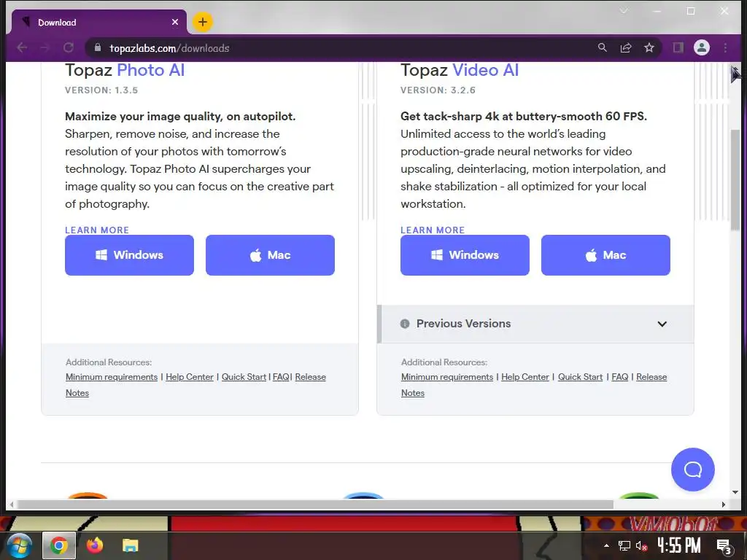Download Photo AI for Windows
The width and height of the screenshot is (747, 560).
(129, 254)
